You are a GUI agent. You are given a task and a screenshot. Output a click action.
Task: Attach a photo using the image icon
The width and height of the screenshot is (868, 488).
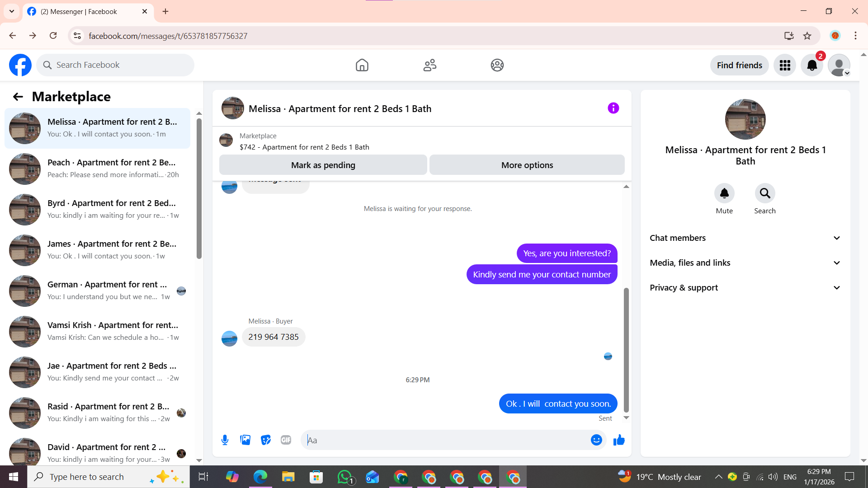245,440
